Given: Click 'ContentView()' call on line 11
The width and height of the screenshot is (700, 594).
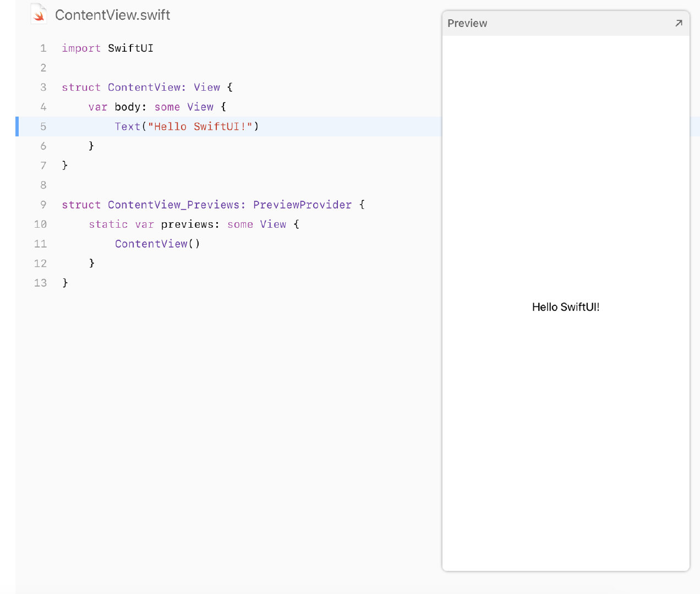Looking at the screenshot, I should point(157,244).
